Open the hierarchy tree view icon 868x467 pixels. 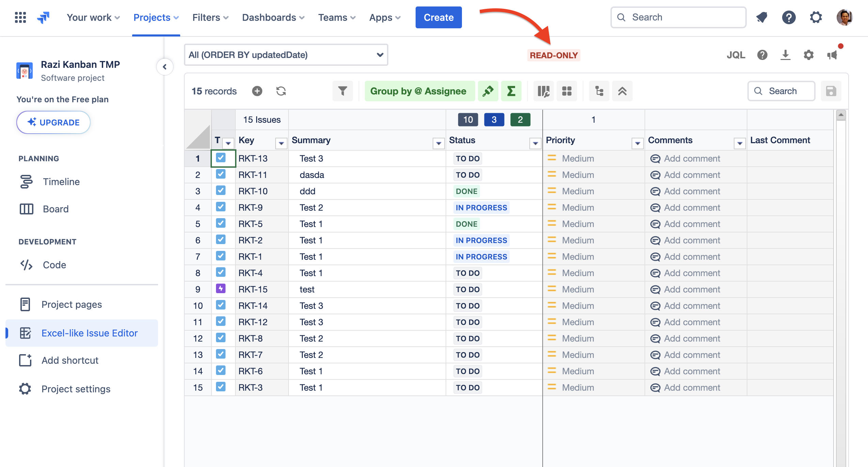[x=599, y=91]
